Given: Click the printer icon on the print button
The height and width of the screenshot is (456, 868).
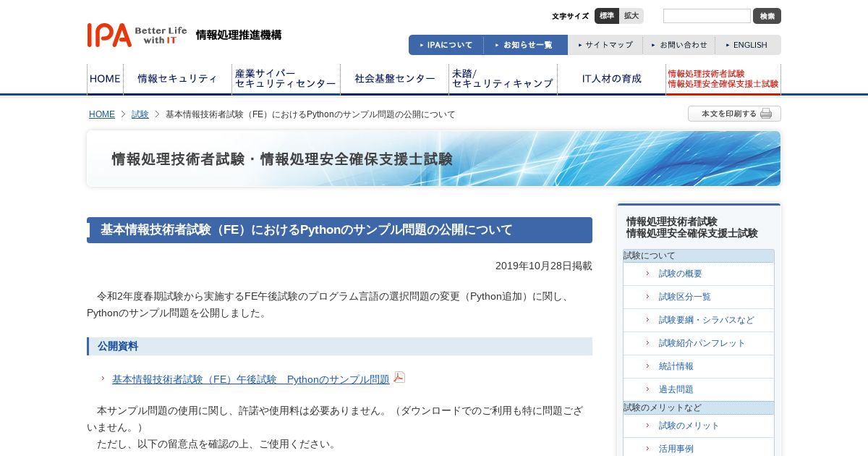Looking at the screenshot, I should click(x=766, y=114).
